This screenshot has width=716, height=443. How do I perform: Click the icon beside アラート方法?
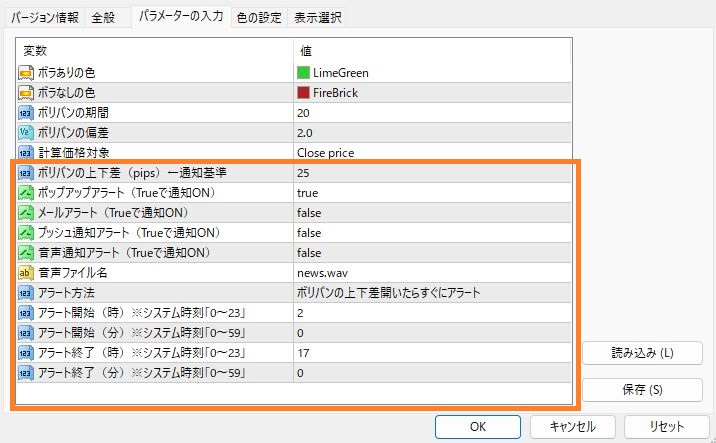pyautogui.click(x=27, y=292)
